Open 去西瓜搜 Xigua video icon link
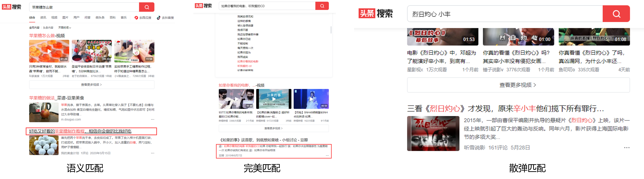The width and height of the screenshot is (644, 179). 143,18
